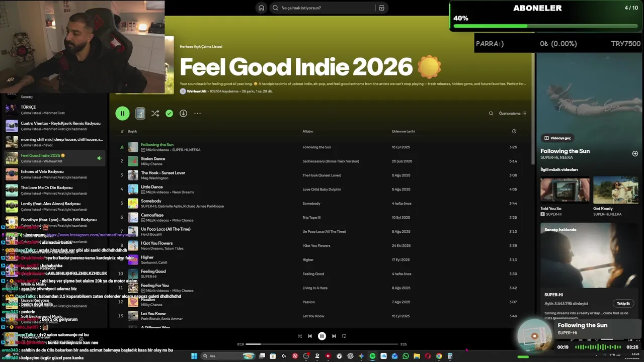This screenshot has height=362, width=644.
Task: Sort tracks by the Albüm column header
Action: 308,131
